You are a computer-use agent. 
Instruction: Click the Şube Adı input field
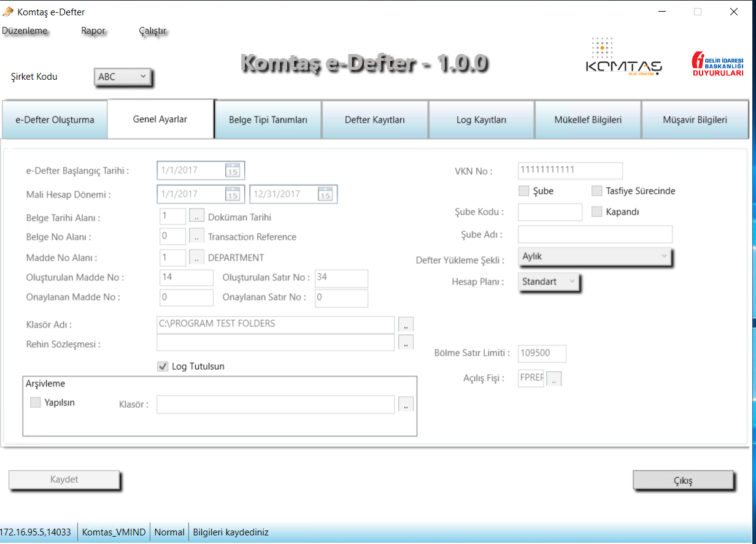595,234
